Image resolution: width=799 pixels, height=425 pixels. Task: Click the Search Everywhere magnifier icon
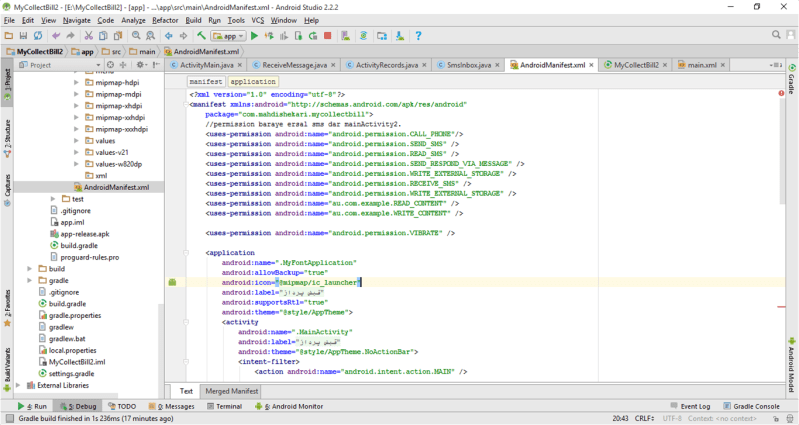pyautogui.click(x=776, y=35)
